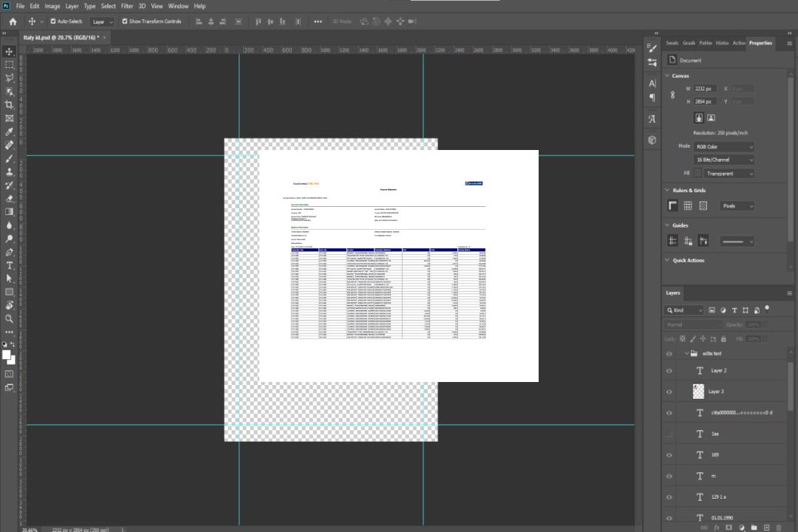Select the Eyedropper tool
The image size is (798, 532).
click(x=10, y=132)
